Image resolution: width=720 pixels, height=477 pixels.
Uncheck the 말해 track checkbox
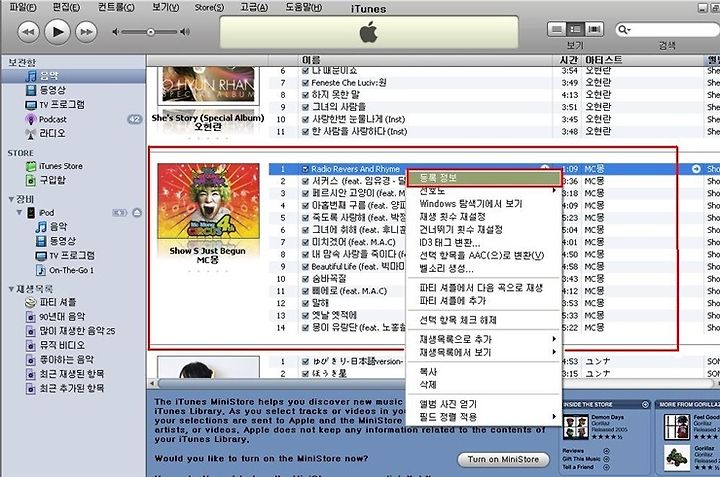(x=305, y=303)
